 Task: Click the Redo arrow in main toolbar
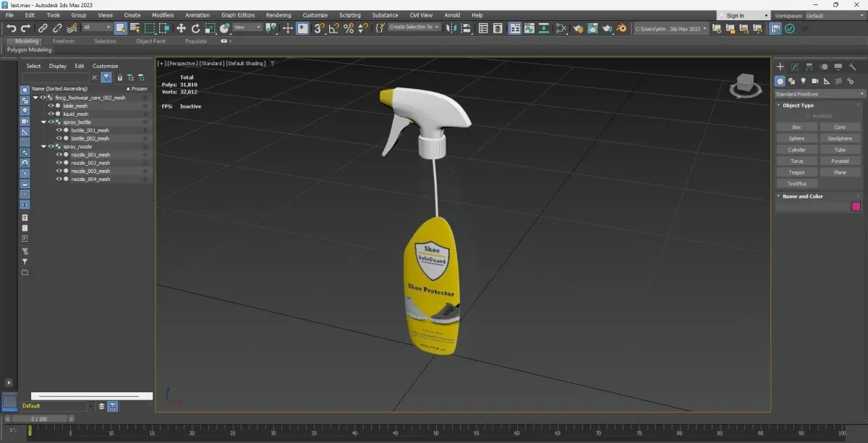point(25,28)
